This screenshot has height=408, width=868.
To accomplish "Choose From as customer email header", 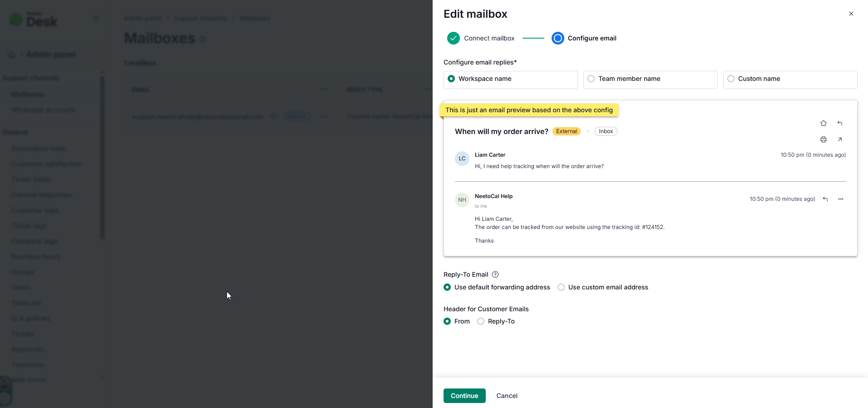I will click(x=447, y=321).
